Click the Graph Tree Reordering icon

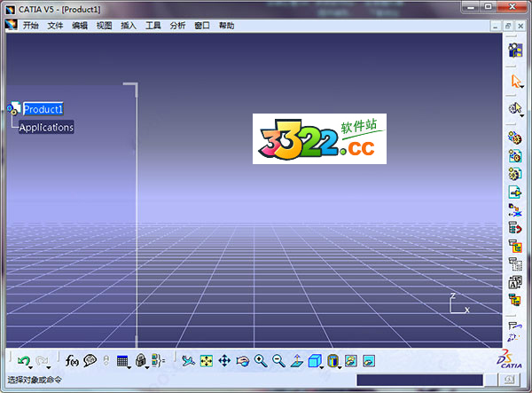click(515, 228)
